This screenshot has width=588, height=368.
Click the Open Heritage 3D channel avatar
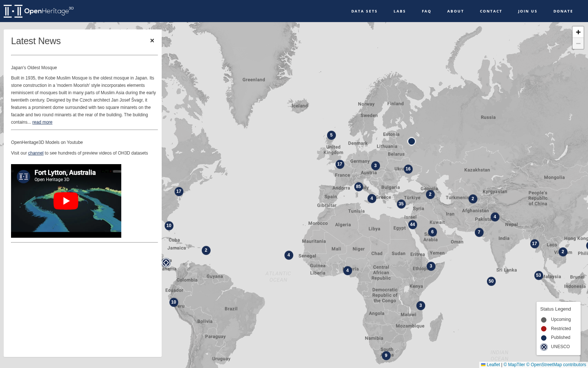pyautogui.click(x=24, y=177)
